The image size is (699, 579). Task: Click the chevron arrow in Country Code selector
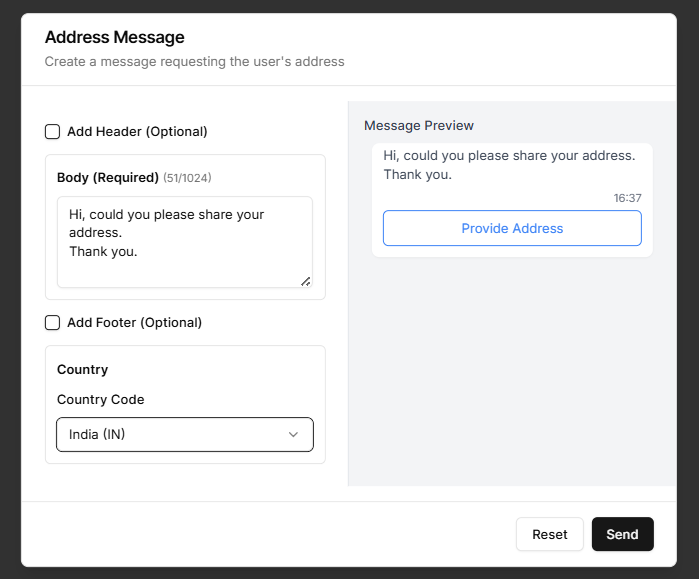point(293,435)
